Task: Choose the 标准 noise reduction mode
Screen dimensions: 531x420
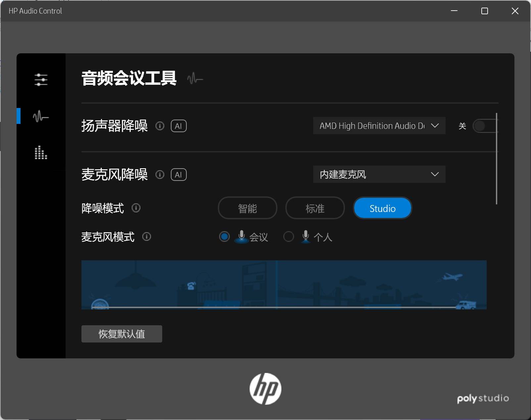Action: 315,208
